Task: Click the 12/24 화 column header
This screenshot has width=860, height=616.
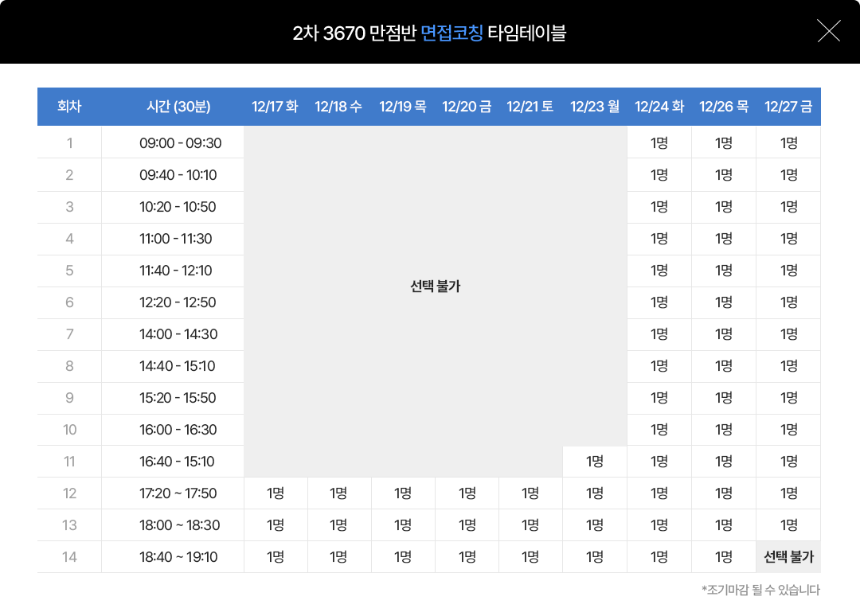Action: (x=659, y=107)
